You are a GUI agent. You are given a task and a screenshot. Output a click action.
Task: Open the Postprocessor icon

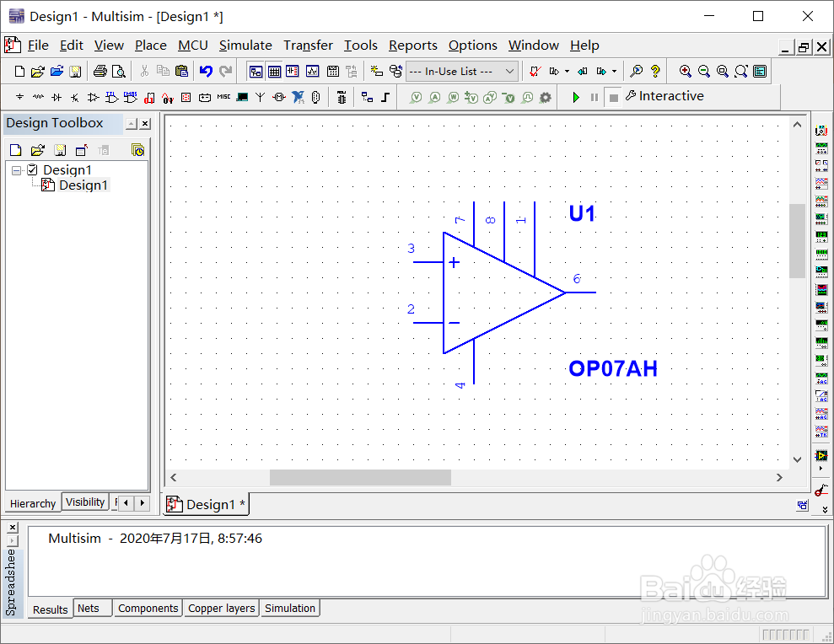(x=333, y=72)
